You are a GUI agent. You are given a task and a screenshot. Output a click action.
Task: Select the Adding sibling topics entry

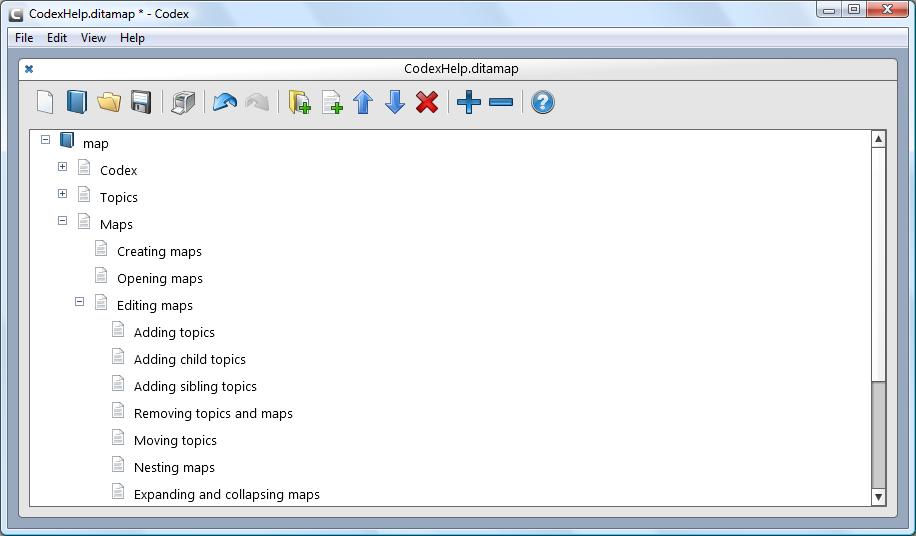[195, 387]
